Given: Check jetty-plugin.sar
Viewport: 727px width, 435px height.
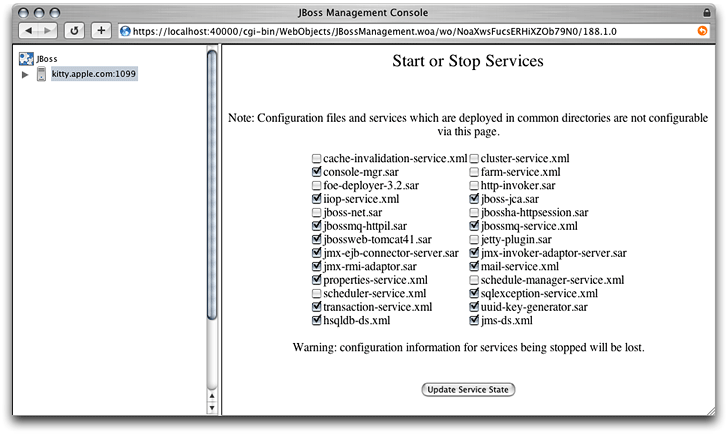Looking at the screenshot, I should pos(474,239).
